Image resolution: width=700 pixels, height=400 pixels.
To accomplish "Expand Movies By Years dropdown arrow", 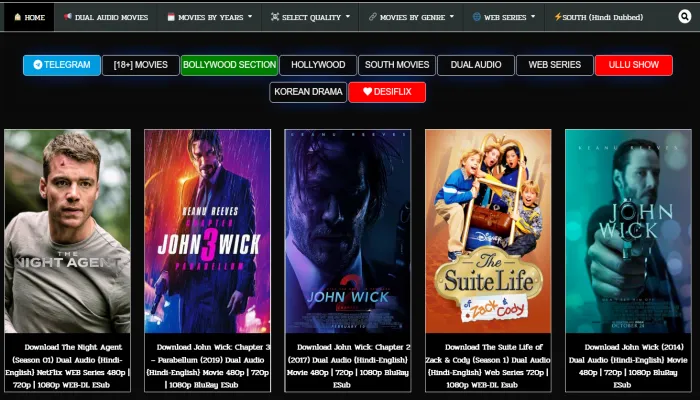I will point(250,17).
